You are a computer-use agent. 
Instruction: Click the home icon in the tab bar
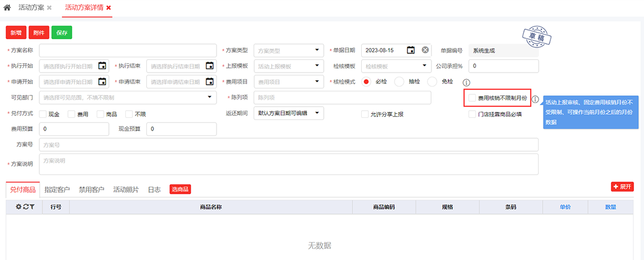click(x=7, y=8)
